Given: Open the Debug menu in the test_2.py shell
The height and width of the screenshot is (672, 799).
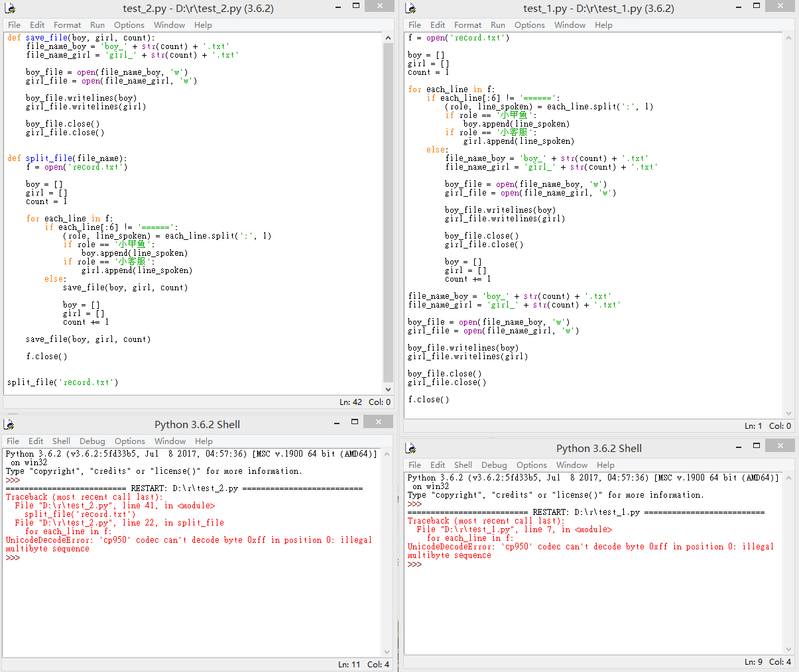Looking at the screenshot, I should point(92,441).
